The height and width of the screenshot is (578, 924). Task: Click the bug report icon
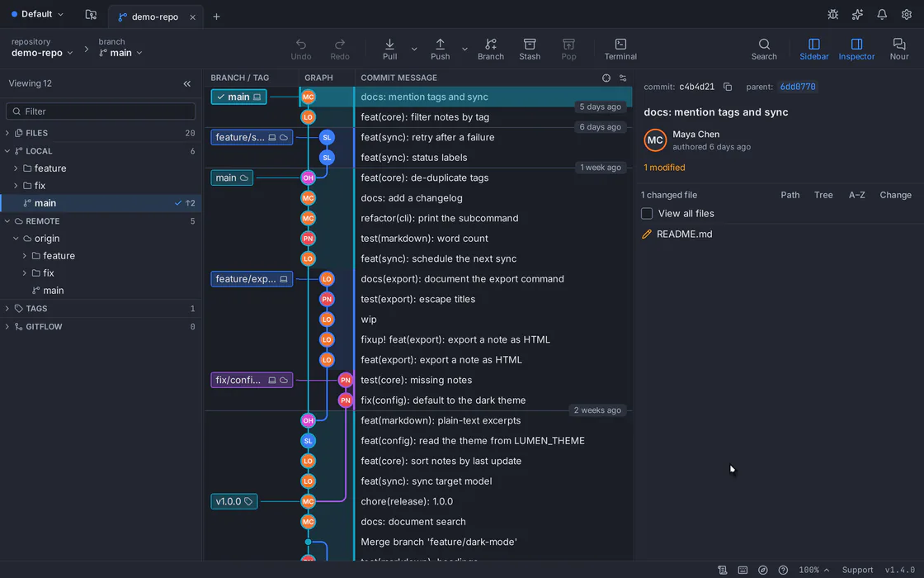(832, 15)
